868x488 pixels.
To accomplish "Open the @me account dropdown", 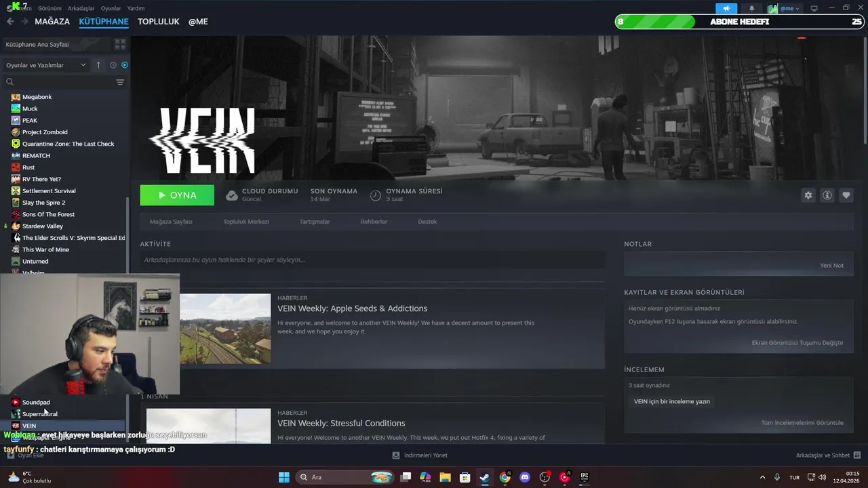I will [x=785, y=8].
